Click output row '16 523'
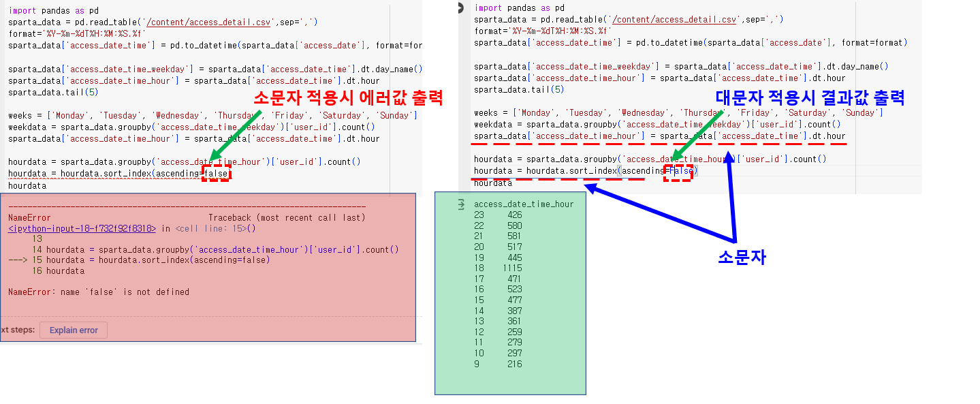This screenshot has height=404, width=980. [x=498, y=290]
